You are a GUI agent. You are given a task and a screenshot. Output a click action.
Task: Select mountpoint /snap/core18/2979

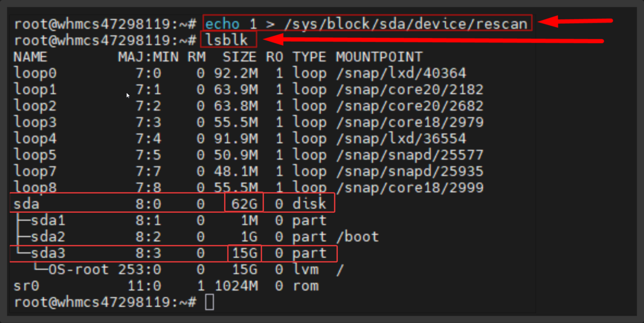pos(410,122)
